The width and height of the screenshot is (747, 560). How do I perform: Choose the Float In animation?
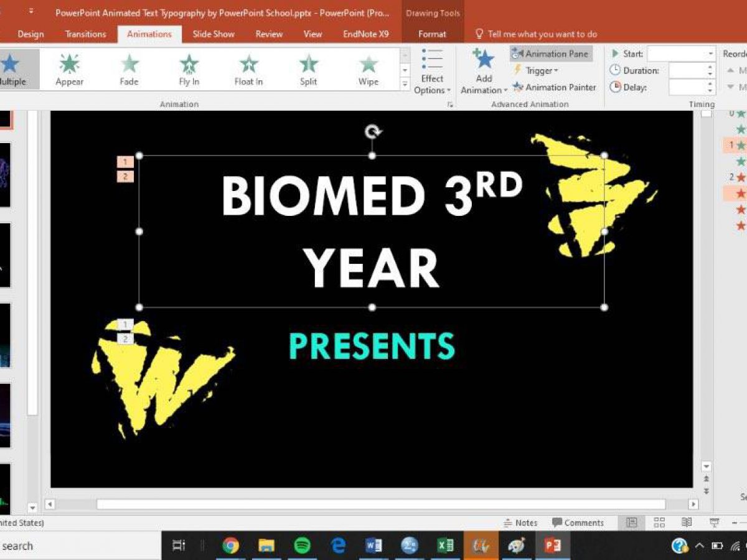tap(248, 68)
